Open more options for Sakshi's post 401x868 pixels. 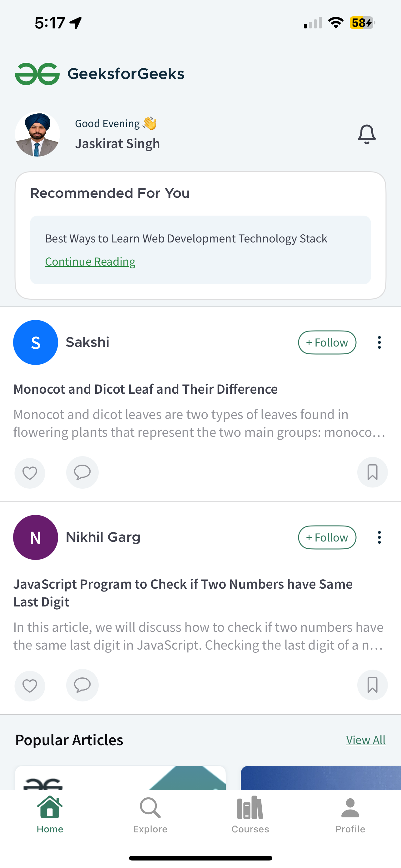pyautogui.click(x=379, y=342)
